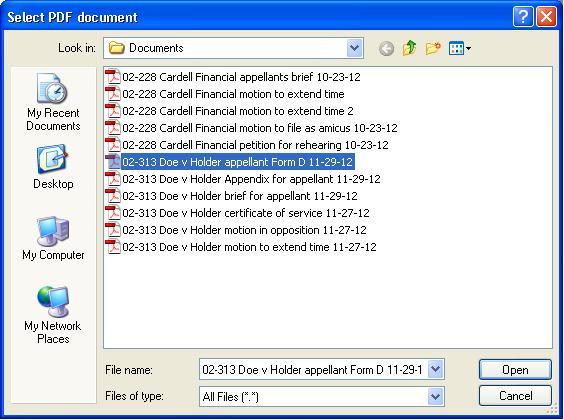
Task: Expand the Look in Documents dropdown
Action: point(354,48)
